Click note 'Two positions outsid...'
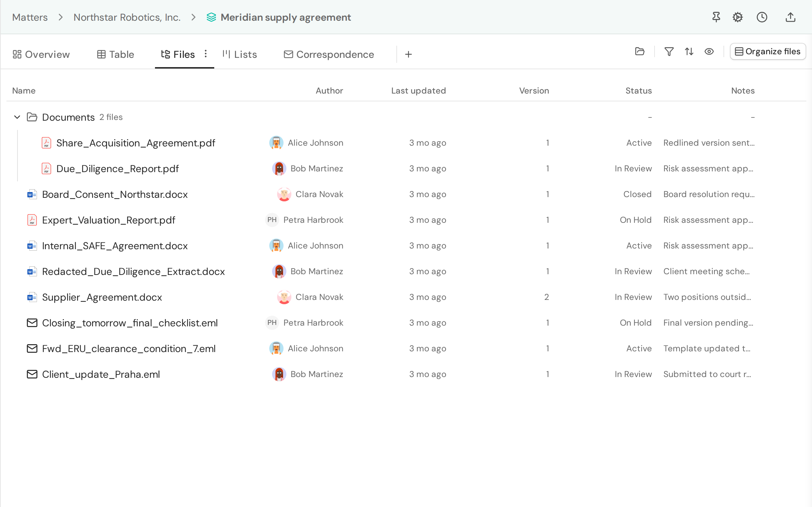812x507 pixels. 707,297
